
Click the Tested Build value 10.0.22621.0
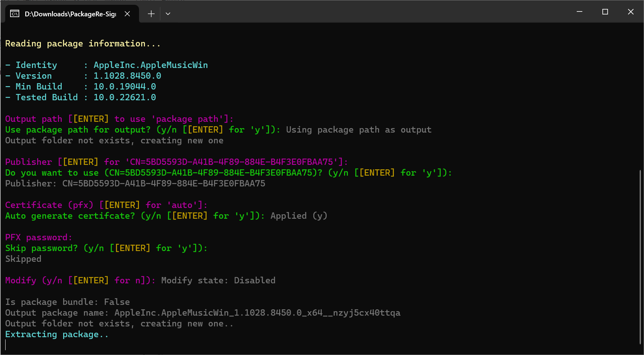(124, 97)
